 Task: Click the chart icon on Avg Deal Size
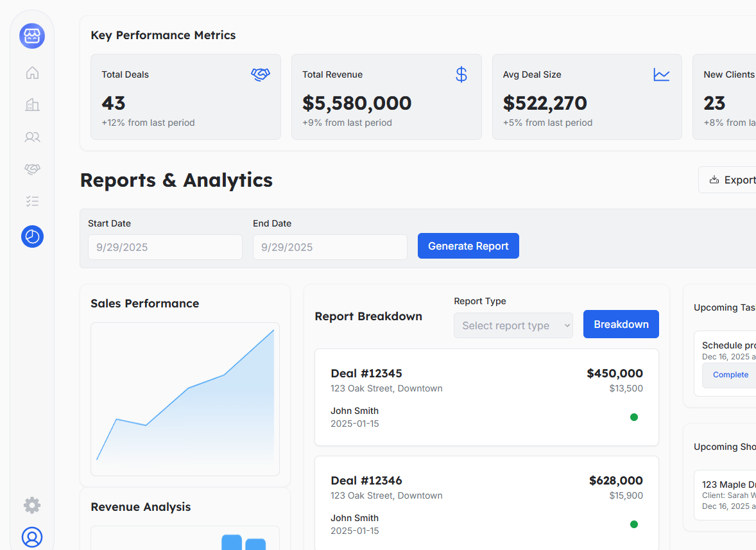[661, 74]
